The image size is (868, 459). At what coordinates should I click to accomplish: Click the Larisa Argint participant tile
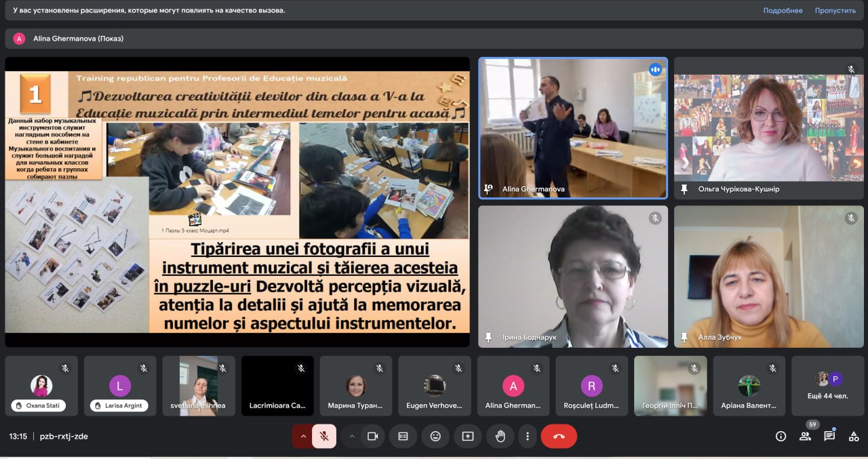click(120, 386)
